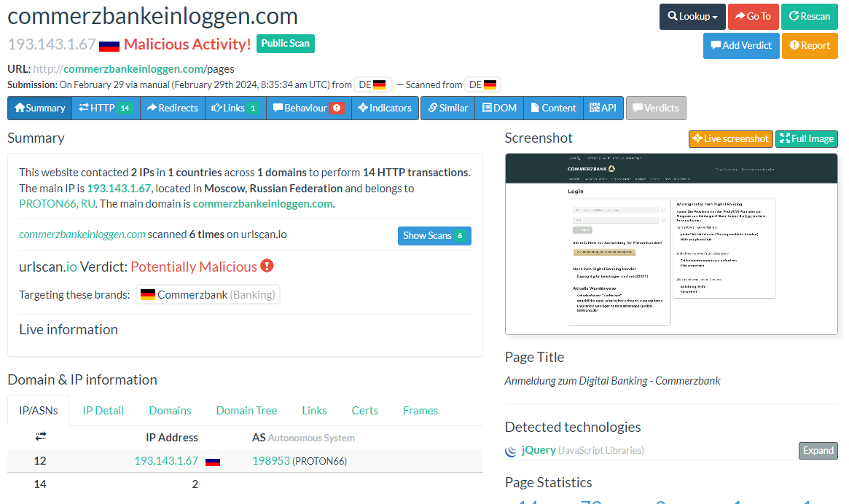
Task: Click the Russian flag beside the header IP
Action: [109, 45]
